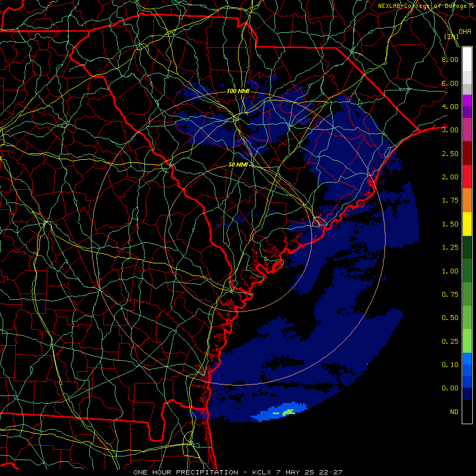Click the [IN] units label
Viewport: 476px width, 476px height.
(x=452, y=36)
